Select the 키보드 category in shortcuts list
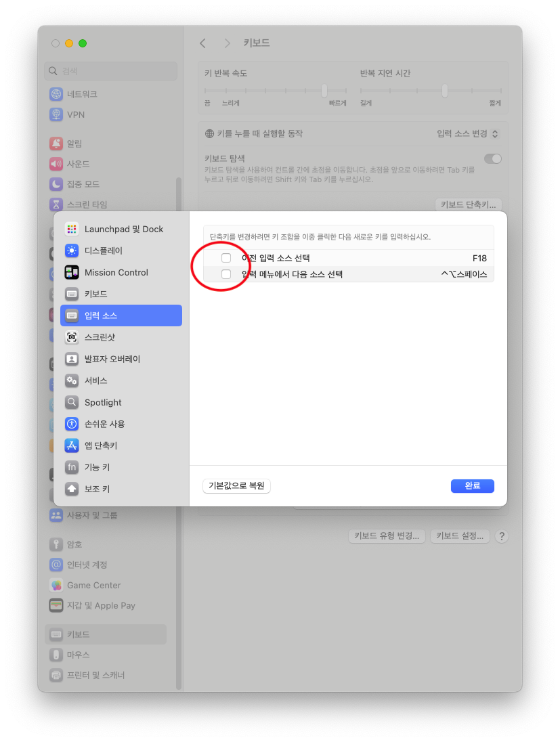Viewport: 560px width, 742px height. [x=121, y=294]
